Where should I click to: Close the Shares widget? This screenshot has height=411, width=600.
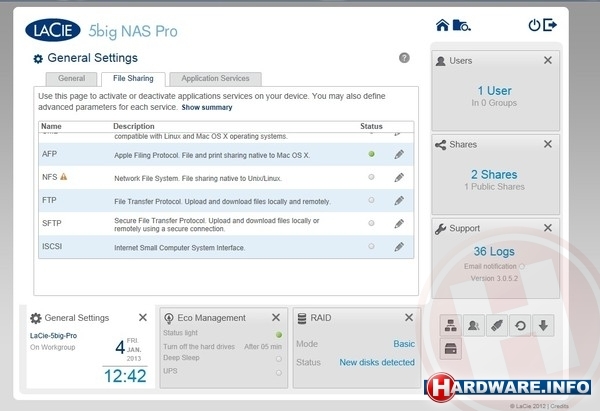548,144
